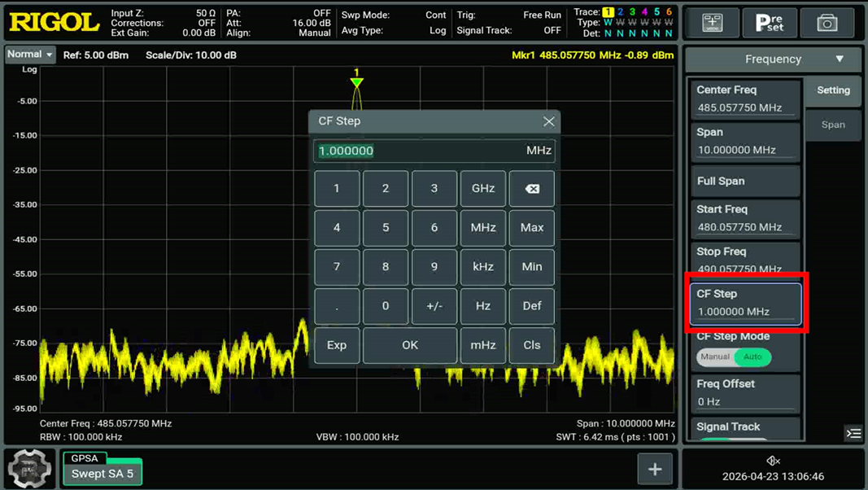Capture screen with the camera icon
Viewport: 868px width, 490px height.
(x=827, y=23)
